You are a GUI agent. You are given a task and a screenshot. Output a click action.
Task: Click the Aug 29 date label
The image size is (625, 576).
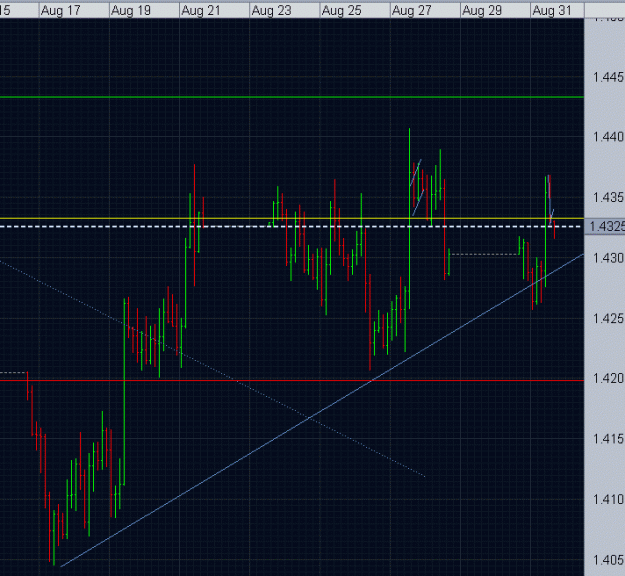click(482, 11)
